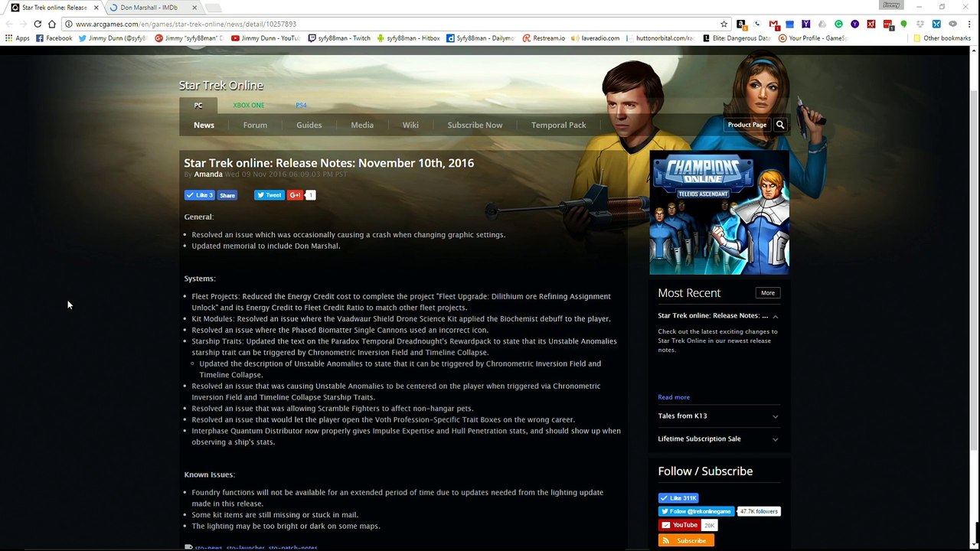980x551 pixels.
Task: Select the XBOX ONE platform tab
Action: coord(249,106)
